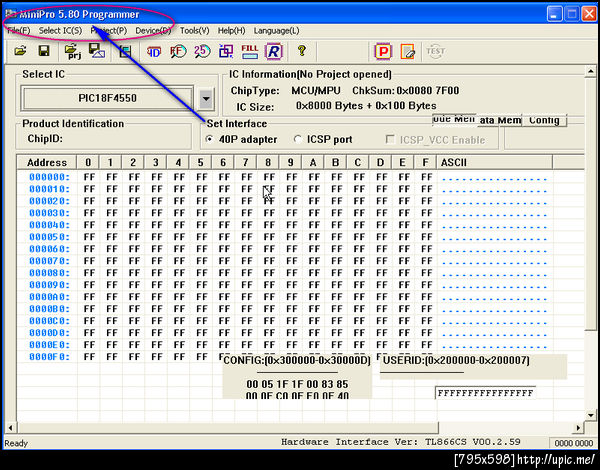Click the vertical scrollbar down arrow
600x470 pixels.
point(590,415)
